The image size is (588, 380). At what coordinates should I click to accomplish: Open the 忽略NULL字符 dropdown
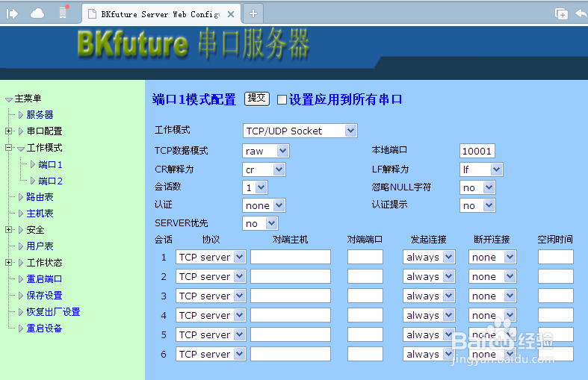coord(477,187)
